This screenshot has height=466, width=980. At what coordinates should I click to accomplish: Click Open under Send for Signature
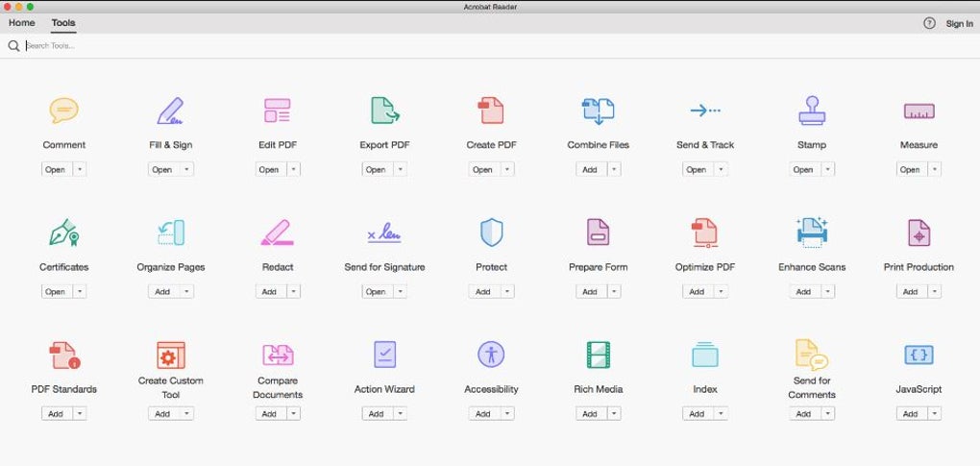click(x=377, y=292)
